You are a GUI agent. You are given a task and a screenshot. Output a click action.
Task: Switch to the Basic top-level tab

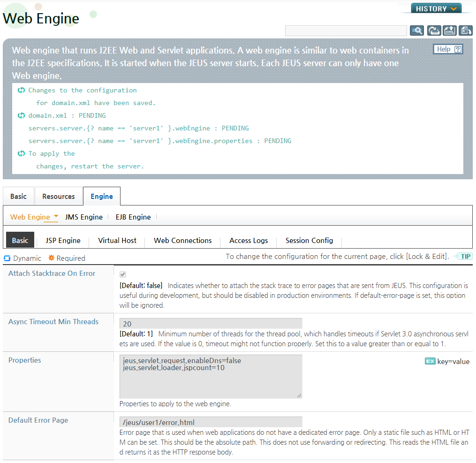(x=18, y=197)
